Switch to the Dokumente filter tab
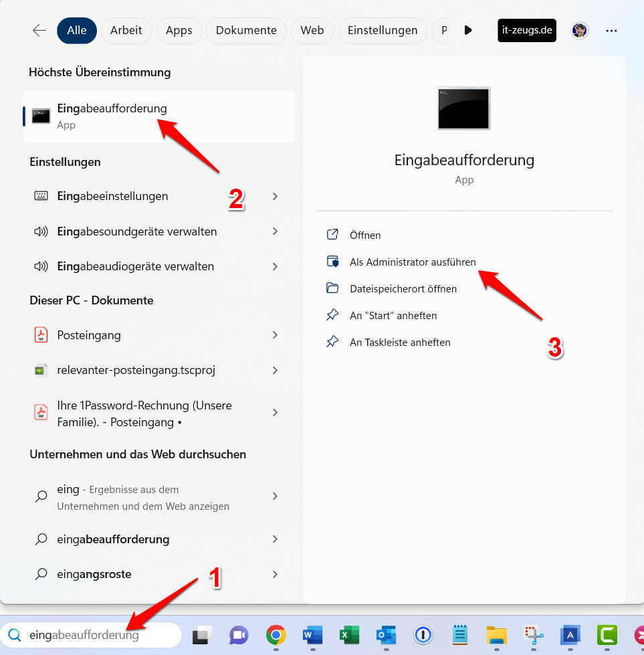The height and width of the screenshot is (655, 644). tap(246, 31)
